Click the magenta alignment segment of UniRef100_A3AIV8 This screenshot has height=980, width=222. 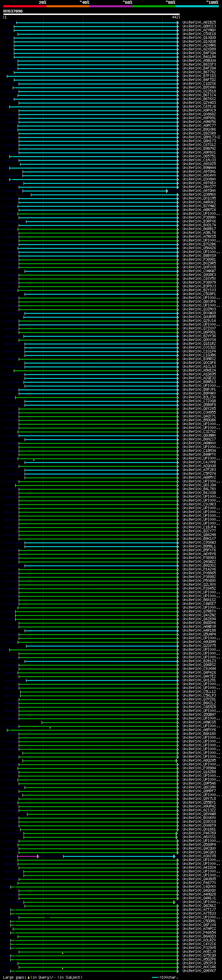[28, 856]
